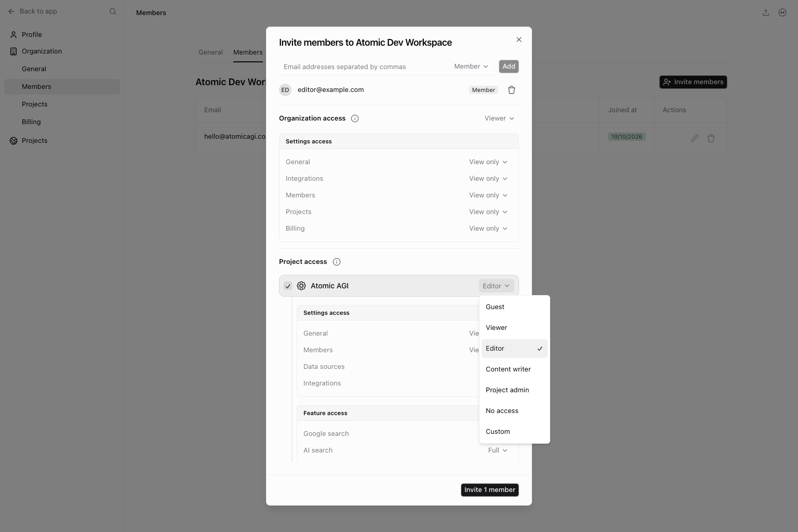Click the Member badge beside editor@example.com
Viewport: 798px width, 532px height.
[x=483, y=90]
